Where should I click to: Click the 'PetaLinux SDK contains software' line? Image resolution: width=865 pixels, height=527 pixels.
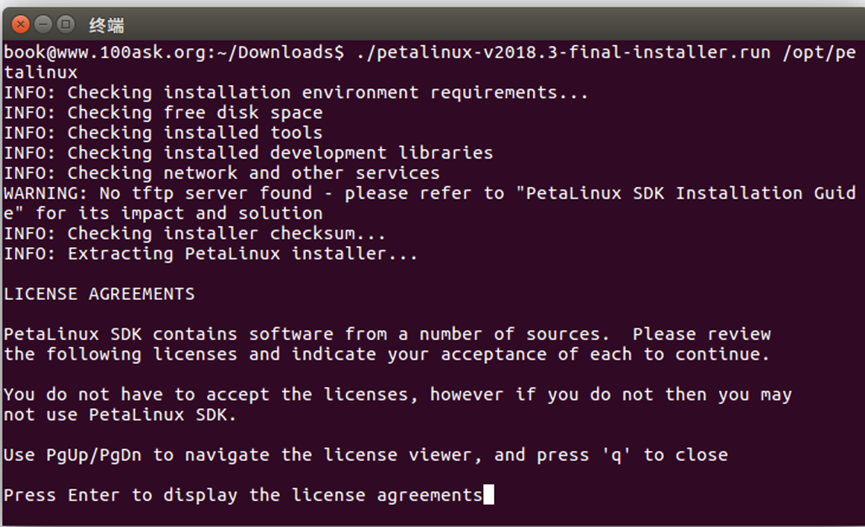387,334
